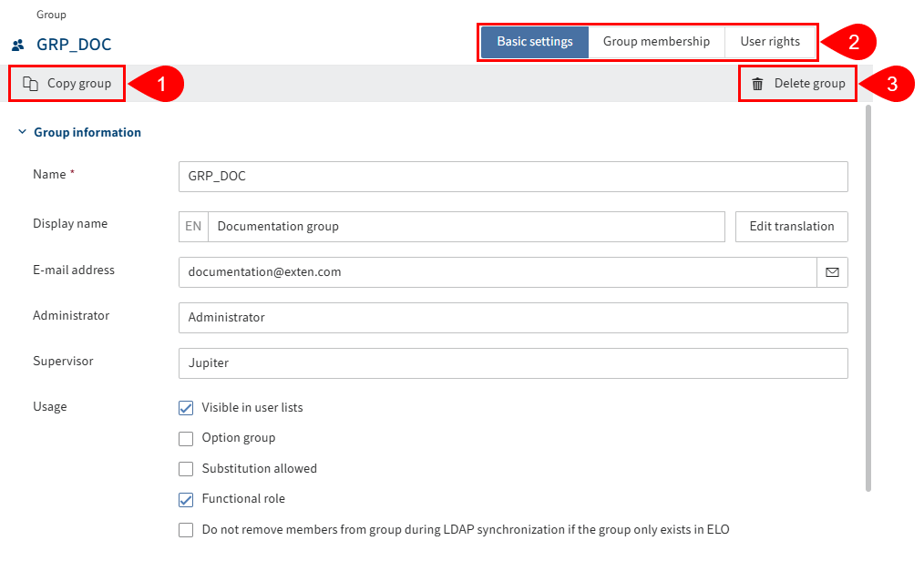This screenshot has height=561, width=924.
Task: Open Edit translation for the display name
Action: 791,226
